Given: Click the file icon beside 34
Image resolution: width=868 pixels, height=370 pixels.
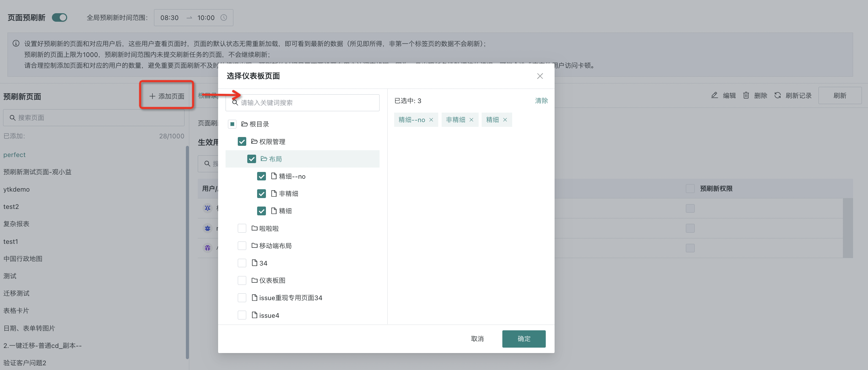Looking at the screenshot, I should click(x=254, y=263).
